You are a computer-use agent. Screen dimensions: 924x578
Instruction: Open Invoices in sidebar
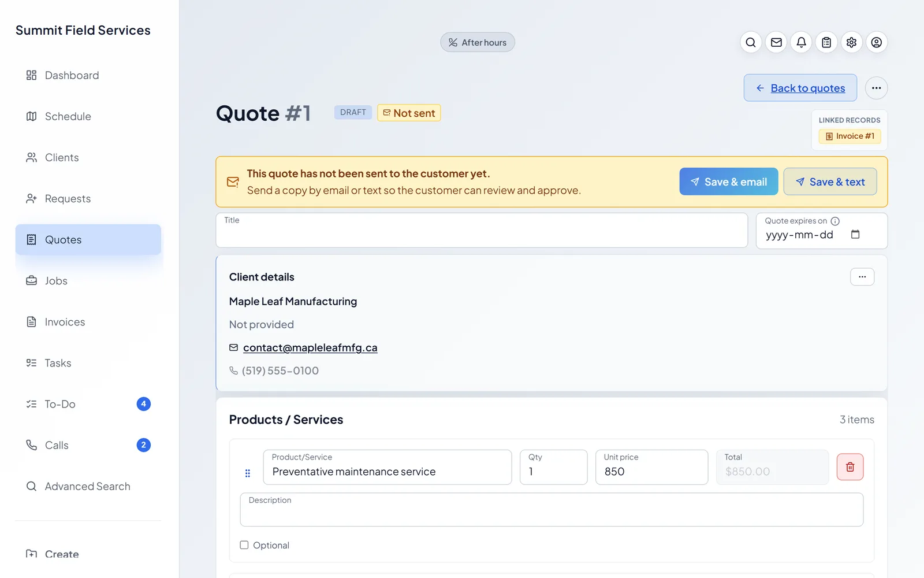coord(88,321)
